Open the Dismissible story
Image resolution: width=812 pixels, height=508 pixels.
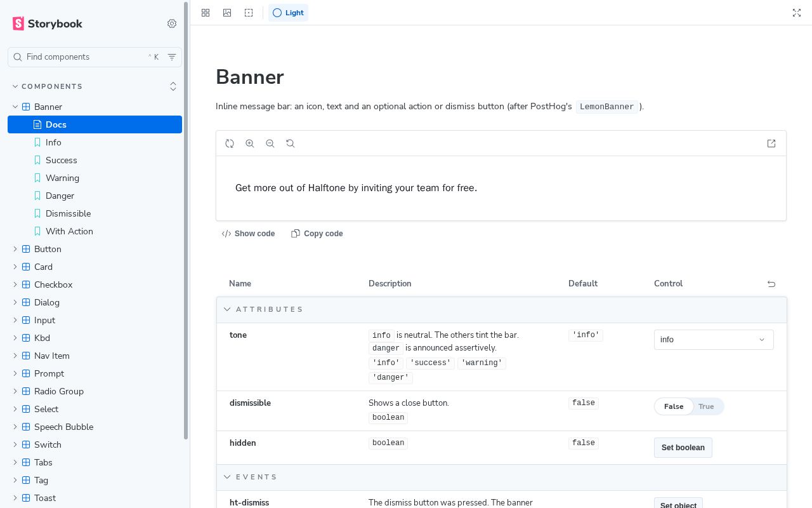click(95, 213)
